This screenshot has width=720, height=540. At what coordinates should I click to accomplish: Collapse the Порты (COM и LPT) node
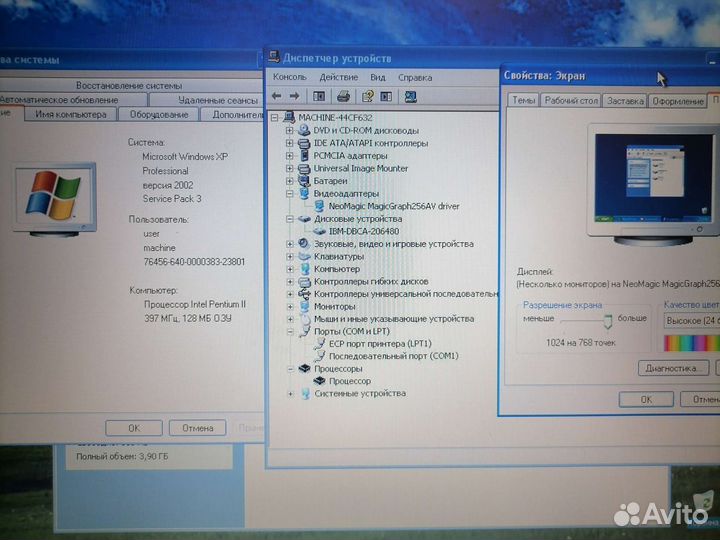[290, 331]
